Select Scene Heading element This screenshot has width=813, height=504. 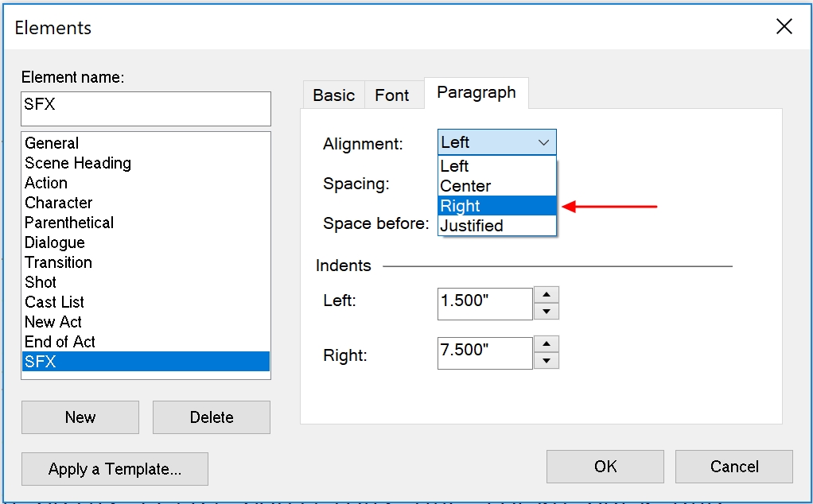146,163
